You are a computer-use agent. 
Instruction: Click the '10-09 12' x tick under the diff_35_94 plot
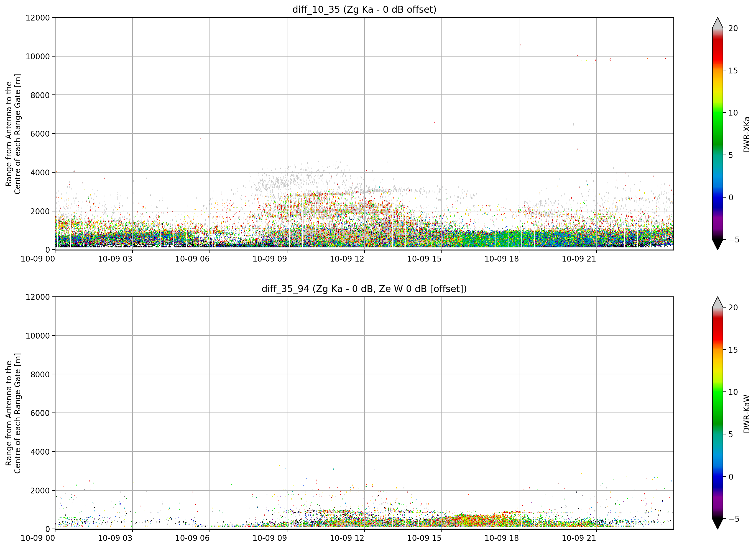click(347, 538)
